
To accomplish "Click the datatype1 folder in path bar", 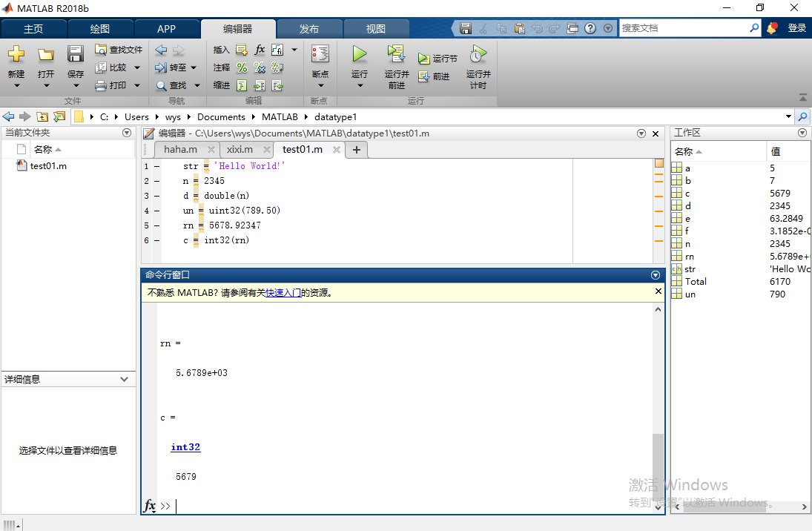I will (x=336, y=117).
